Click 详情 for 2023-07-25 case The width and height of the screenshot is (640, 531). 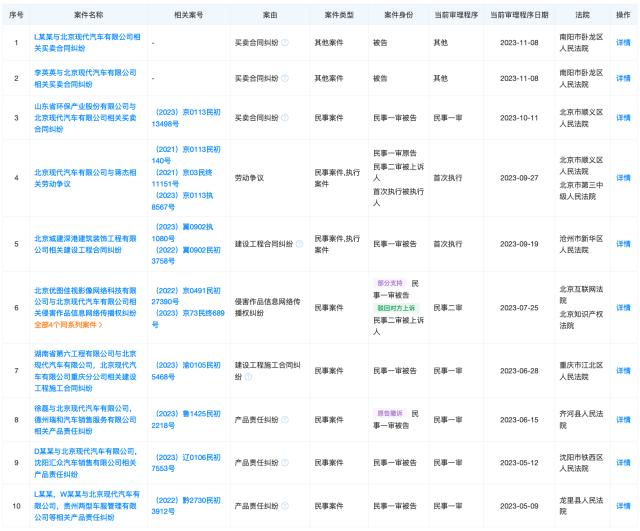click(623, 307)
